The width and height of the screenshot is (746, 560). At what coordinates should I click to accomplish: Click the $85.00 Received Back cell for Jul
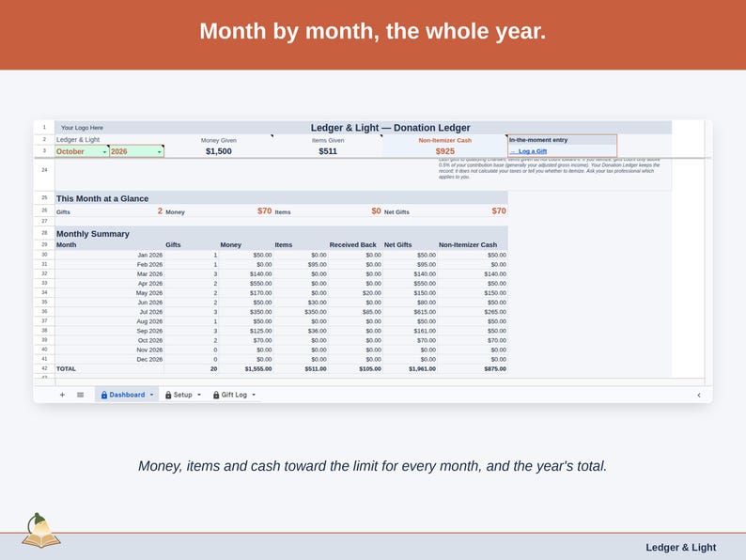355,312
